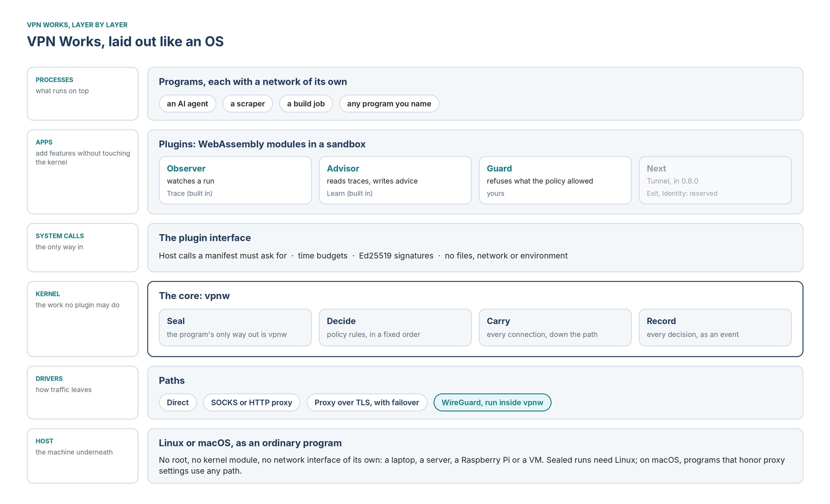Click "Exit, Identity: reserved" text
Viewport: 830px width, 504px height.
click(682, 193)
